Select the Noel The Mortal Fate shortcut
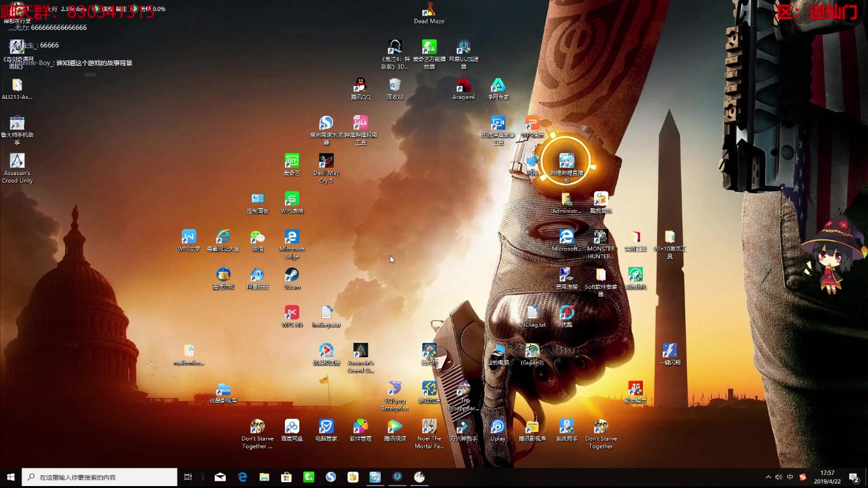The height and width of the screenshot is (488, 868). pos(429,434)
